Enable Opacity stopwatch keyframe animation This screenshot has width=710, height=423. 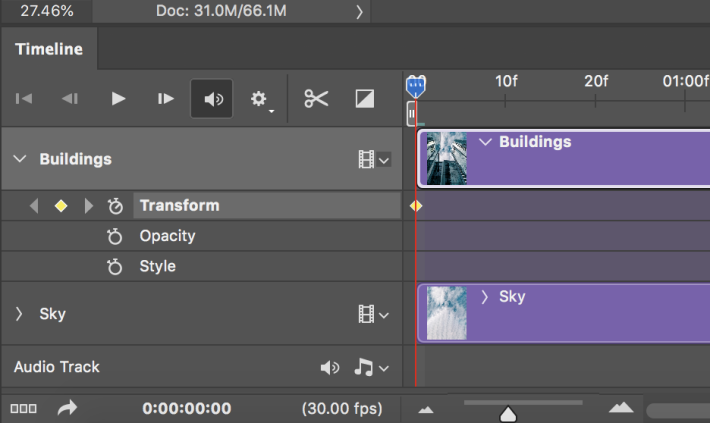point(115,236)
